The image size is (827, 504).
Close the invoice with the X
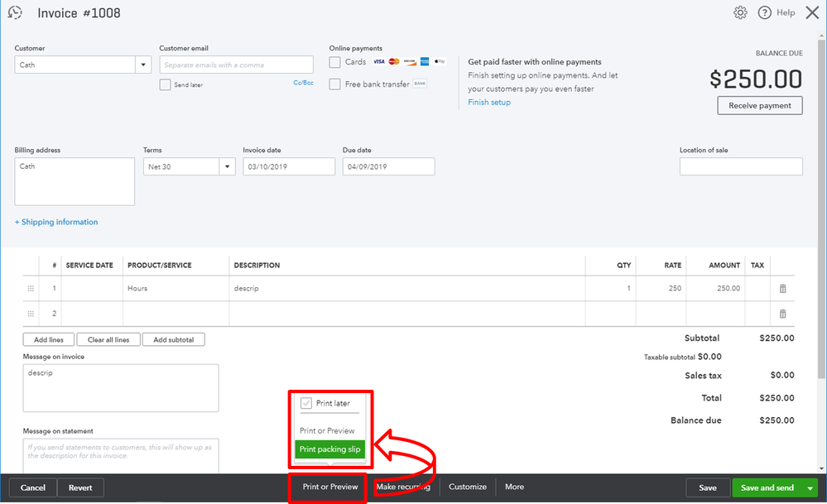[x=812, y=12]
